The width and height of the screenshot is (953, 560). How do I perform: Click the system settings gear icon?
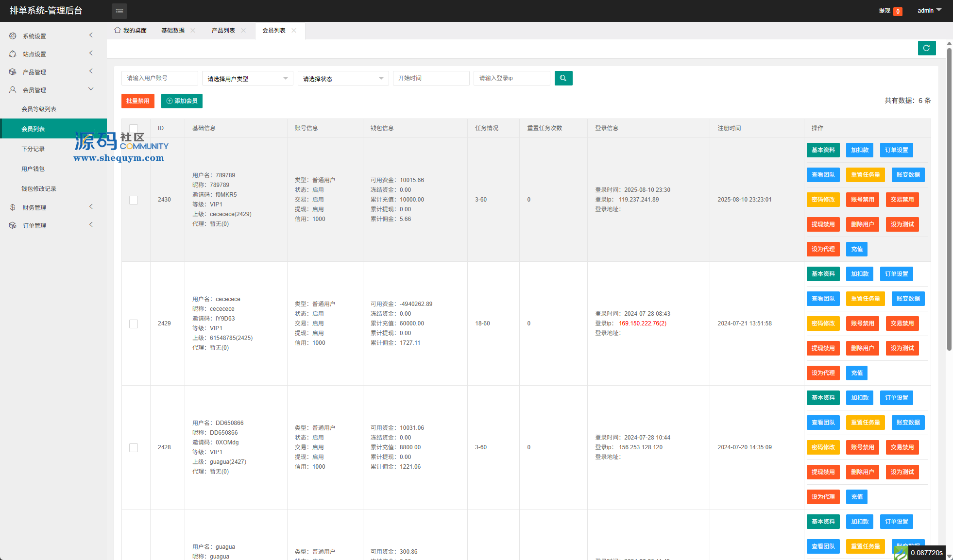(13, 36)
